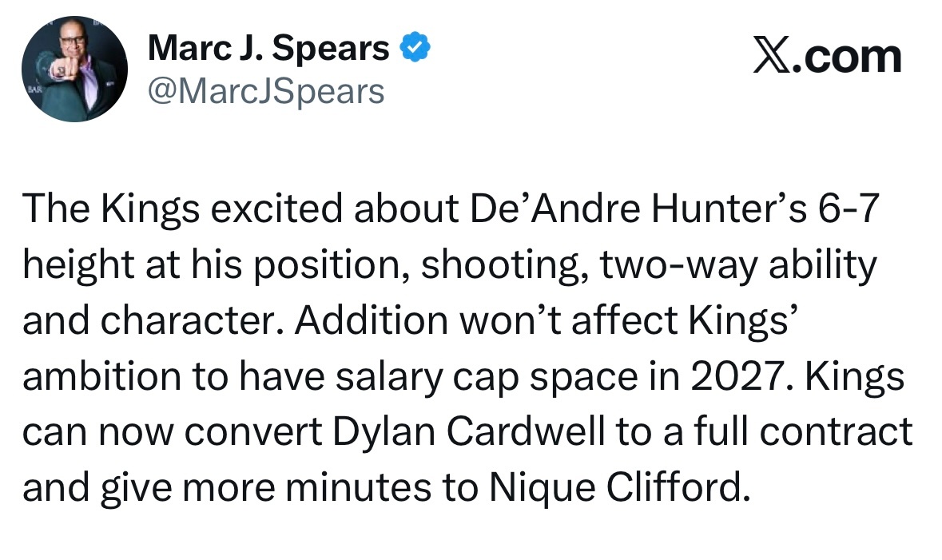
Task: Open the @MarcJSpears handle link
Action: pos(266,92)
